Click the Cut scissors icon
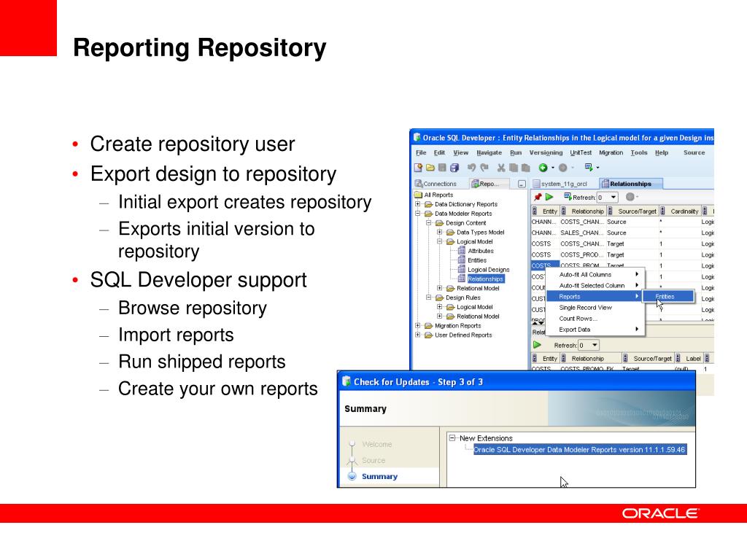Image resolution: width=747 pixels, height=560 pixels. [x=501, y=168]
